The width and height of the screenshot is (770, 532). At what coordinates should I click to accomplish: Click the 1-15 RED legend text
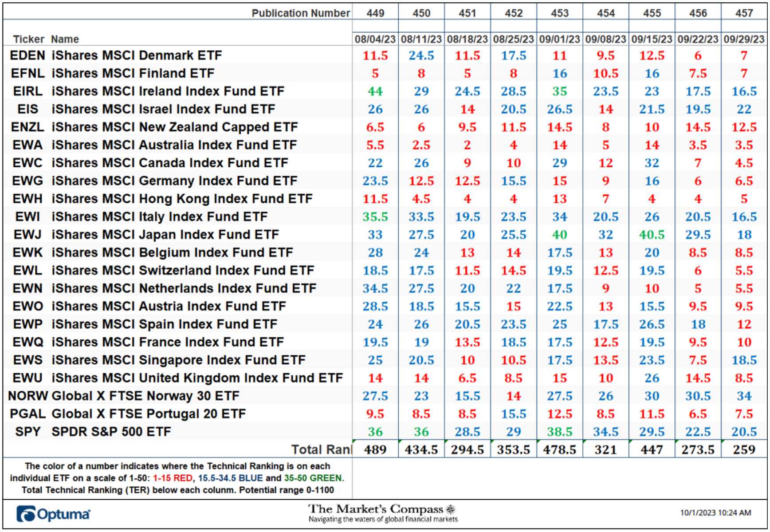[x=173, y=478]
